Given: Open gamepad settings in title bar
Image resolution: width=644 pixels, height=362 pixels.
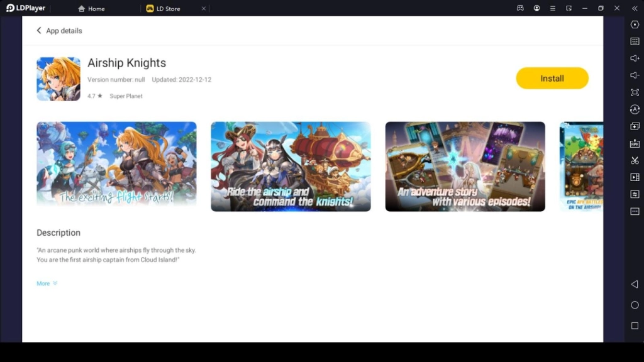Looking at the screenshot, I should 520,8.
